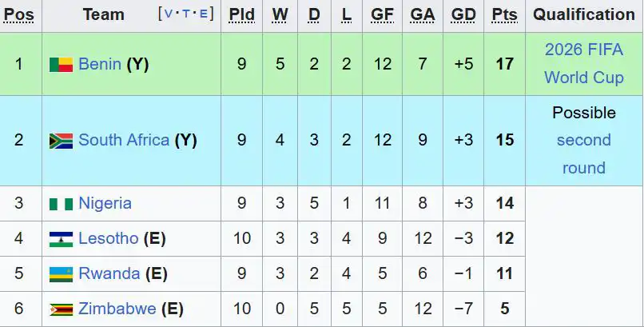Screen dimensions: 644x327
Task: Open the Lesotho team link
Action: [x=108, y=238]
